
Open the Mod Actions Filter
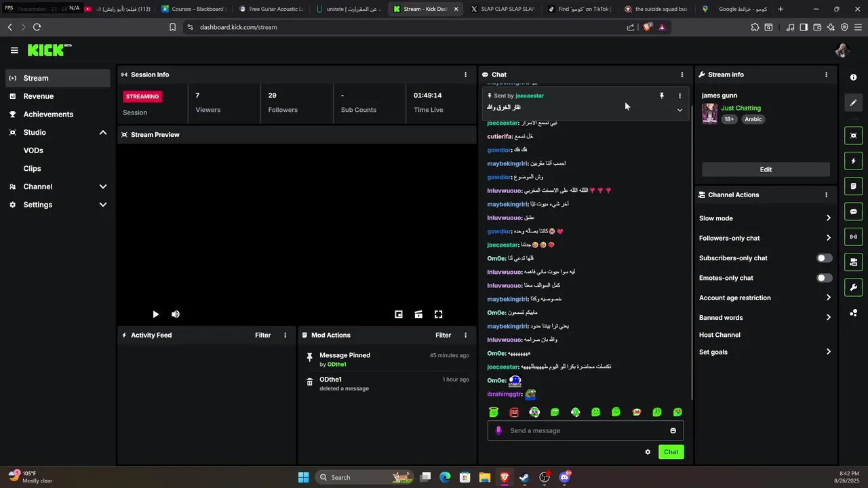tap(443, 335)
